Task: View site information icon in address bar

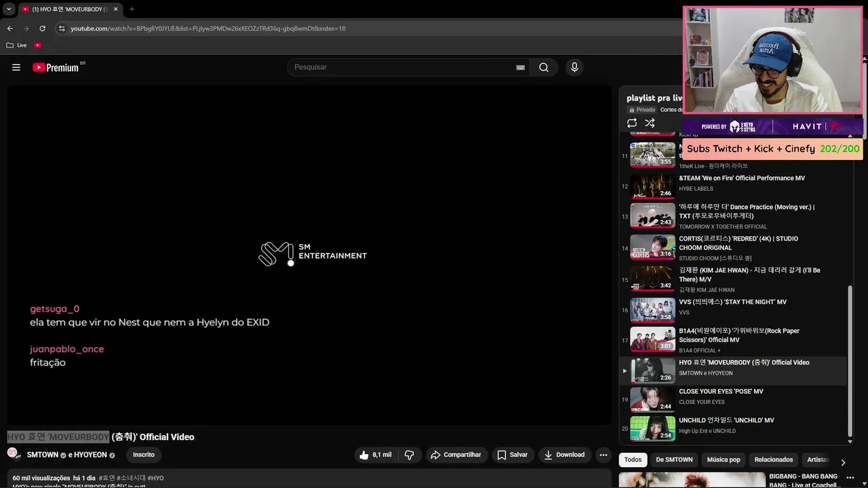Action: pyautogui.click(x=62, y=28)
